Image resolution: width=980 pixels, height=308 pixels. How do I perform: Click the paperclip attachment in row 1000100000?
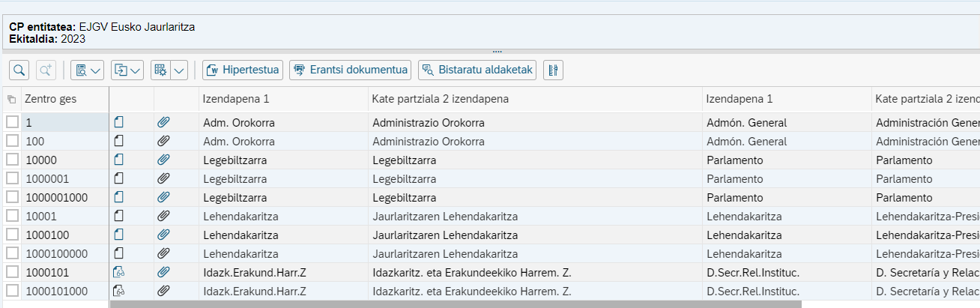coord(164,253)
